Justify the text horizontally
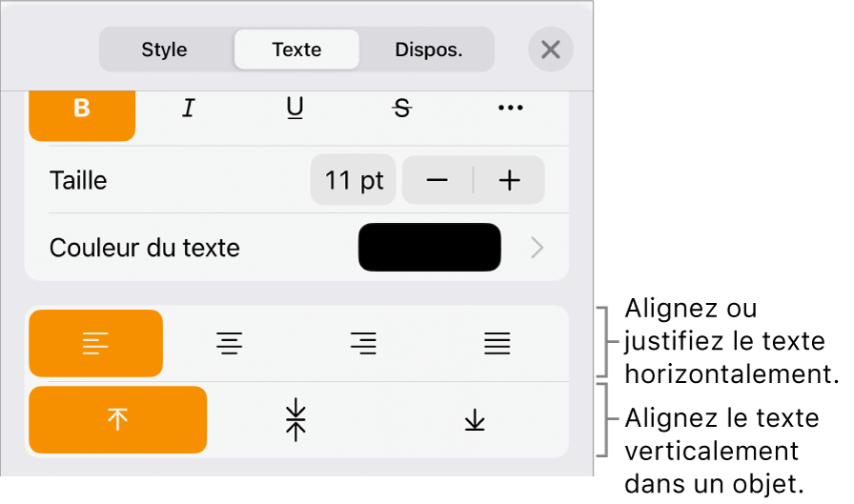This screenshot has width=854, height=504. (x=498, y=343)
